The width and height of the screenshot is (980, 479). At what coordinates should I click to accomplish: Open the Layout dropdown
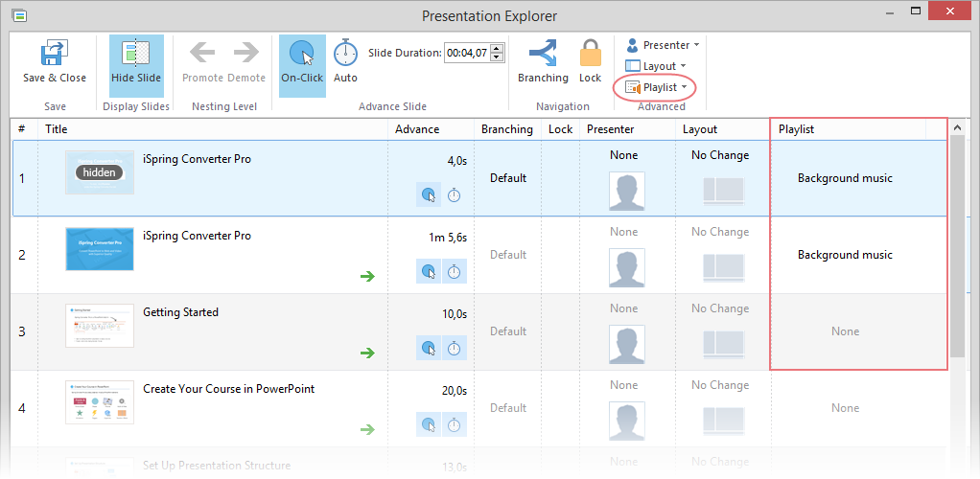point(655,65)
